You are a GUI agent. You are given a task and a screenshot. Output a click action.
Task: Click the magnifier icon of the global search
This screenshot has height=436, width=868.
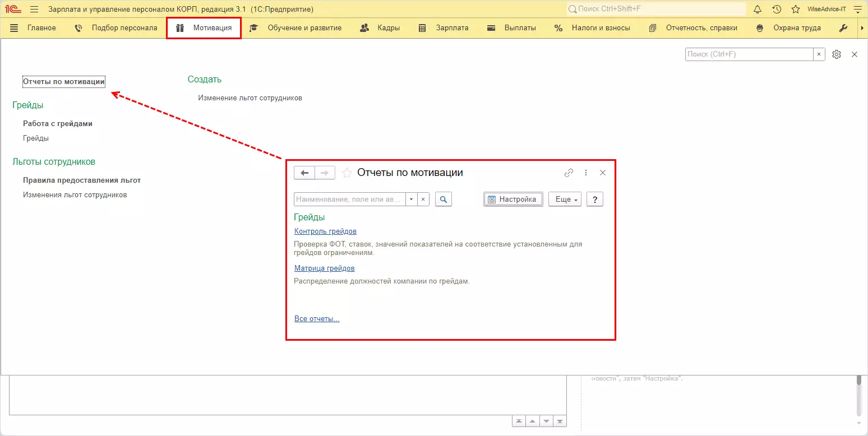(x=572, y=9)
